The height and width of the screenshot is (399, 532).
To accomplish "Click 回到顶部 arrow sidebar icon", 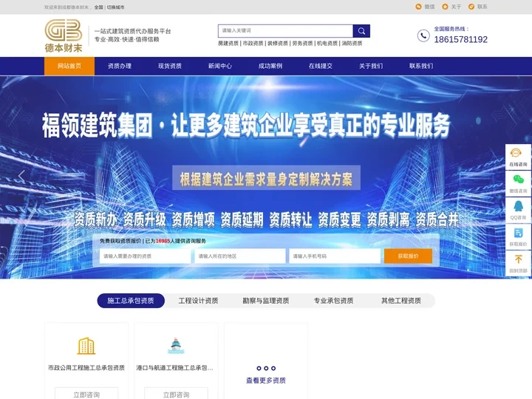I will point(518,259).
